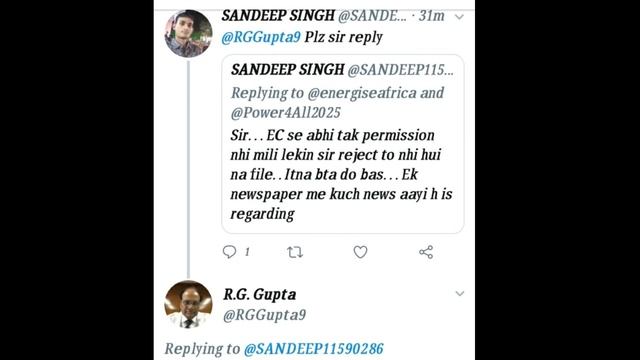Click reply count number 1
The image size is (640, 360).
pyautogui.click(x=247, y=252)
